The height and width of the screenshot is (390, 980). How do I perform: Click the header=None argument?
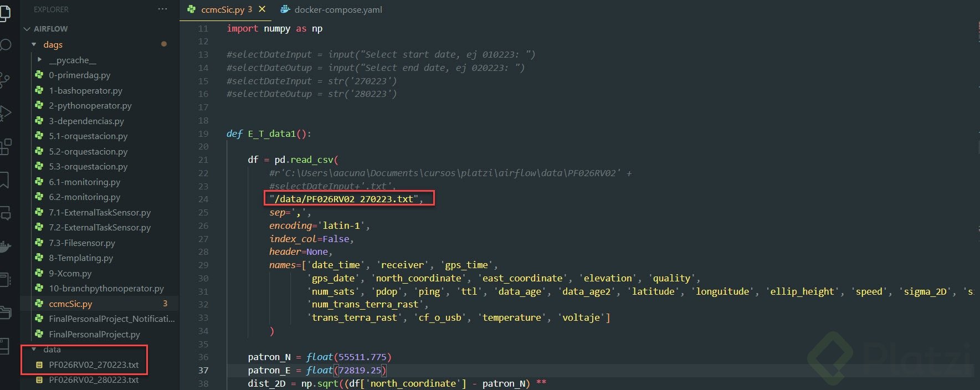tap(298, 252)
